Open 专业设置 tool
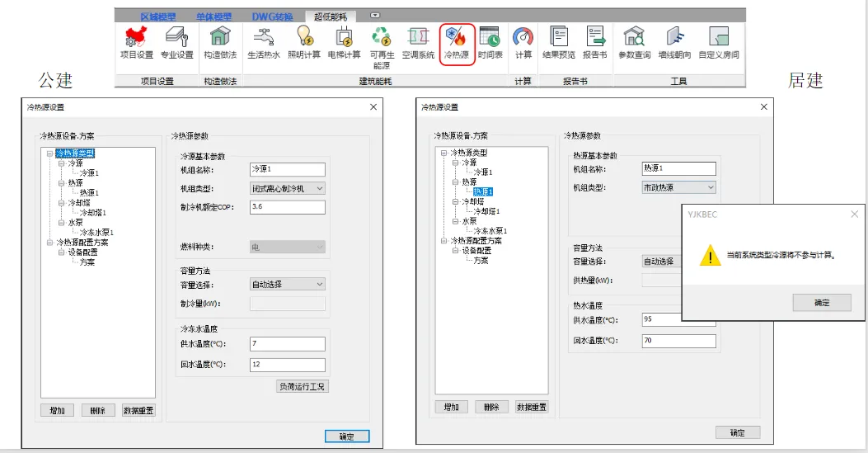The width and height of the screenshot is (868, 453). coord(176,43)
